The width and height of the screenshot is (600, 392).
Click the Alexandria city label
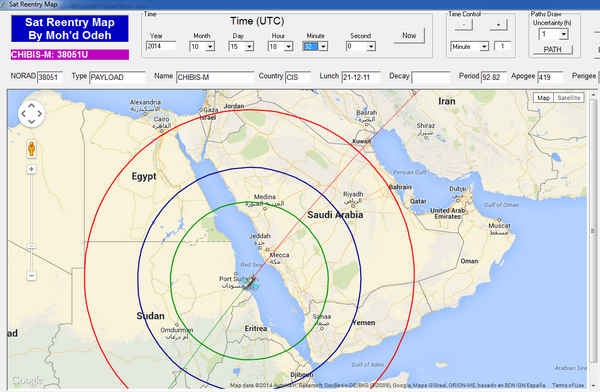145,102
